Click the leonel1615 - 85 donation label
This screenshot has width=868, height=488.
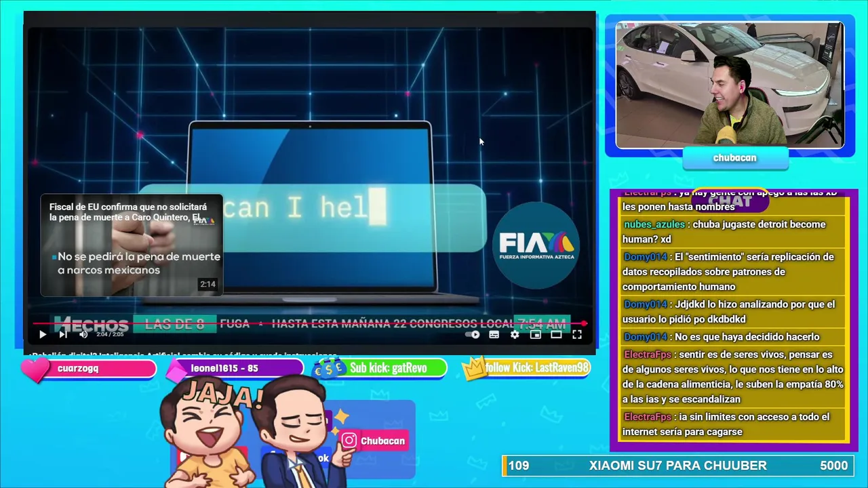[x=224, y=368]
